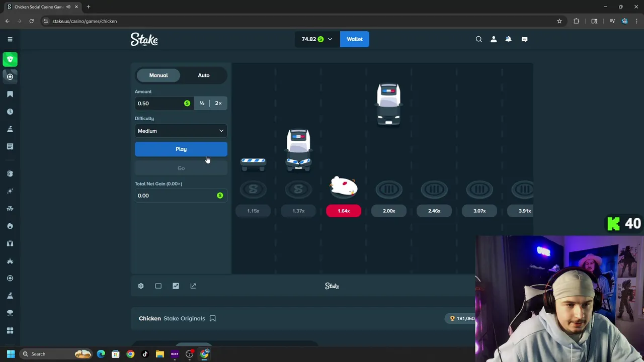Toggle theatre mode rectangle icon
This screenshot has height=362, width=644.
(x=158, y=286)
